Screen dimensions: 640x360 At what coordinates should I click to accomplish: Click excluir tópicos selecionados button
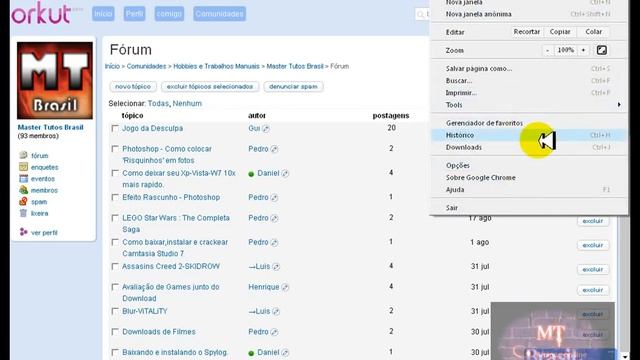pyautogui.click(x=210, y=87)
